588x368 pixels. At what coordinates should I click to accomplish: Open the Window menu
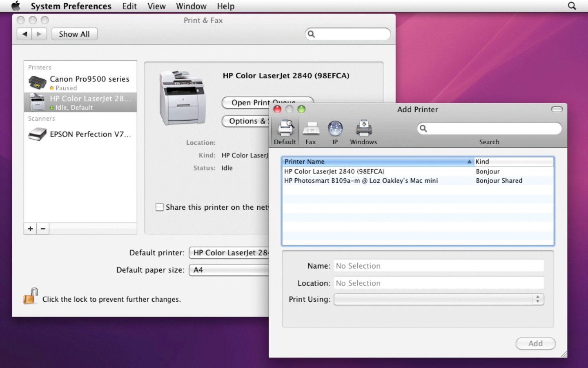pyautogui.click(x=191, y=6)
